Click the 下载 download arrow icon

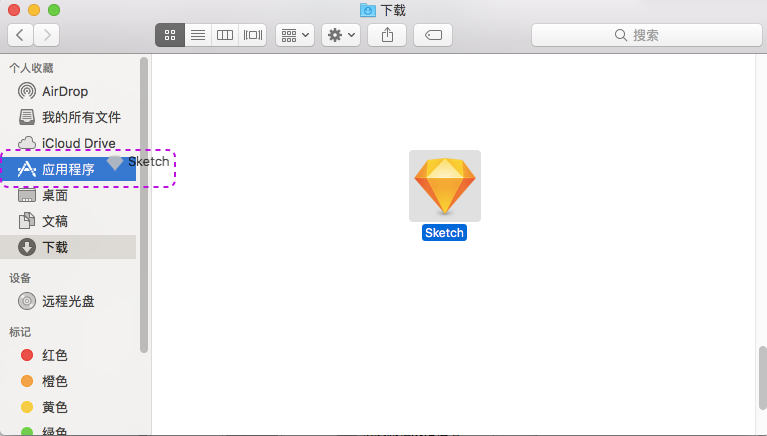tap(27, 247)
